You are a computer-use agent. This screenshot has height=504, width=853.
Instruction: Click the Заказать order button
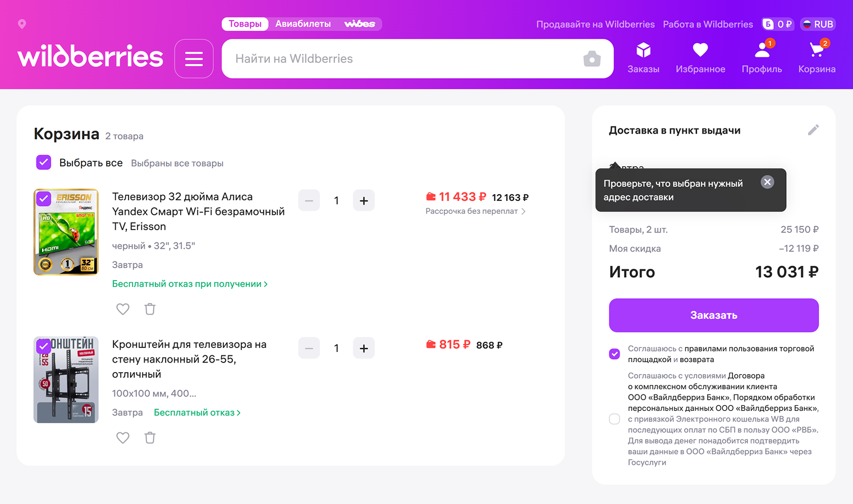coord(714,315)
